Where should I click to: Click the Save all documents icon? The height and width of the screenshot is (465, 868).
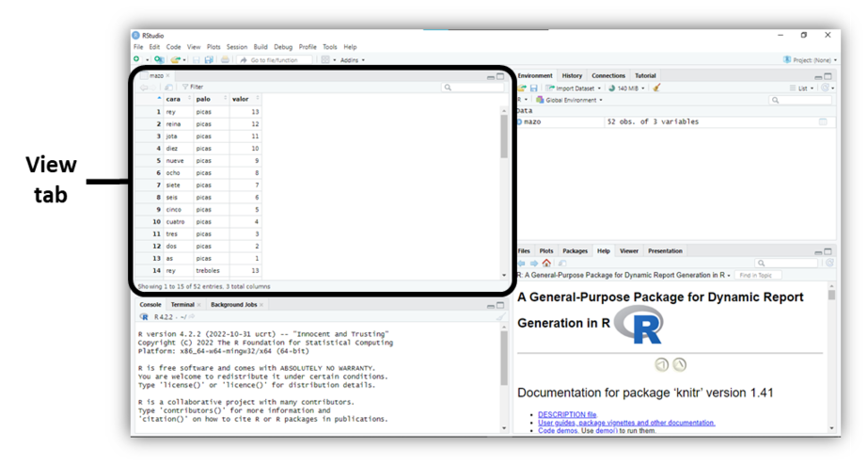209,59
